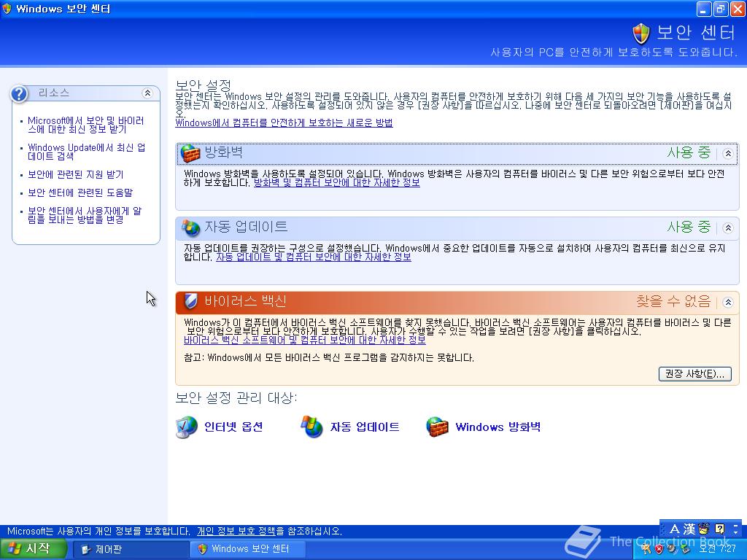Open Windows 방화벽 text link at bottom
747x560 pixels.
coord(498,427)
